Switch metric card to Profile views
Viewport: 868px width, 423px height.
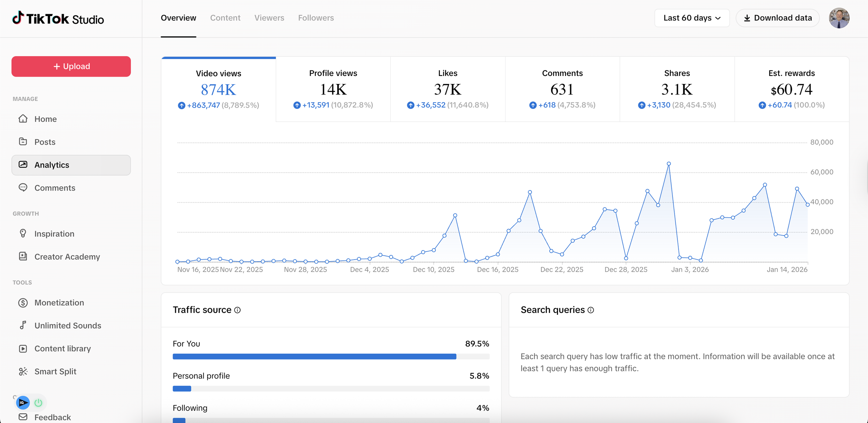(333, 88)
